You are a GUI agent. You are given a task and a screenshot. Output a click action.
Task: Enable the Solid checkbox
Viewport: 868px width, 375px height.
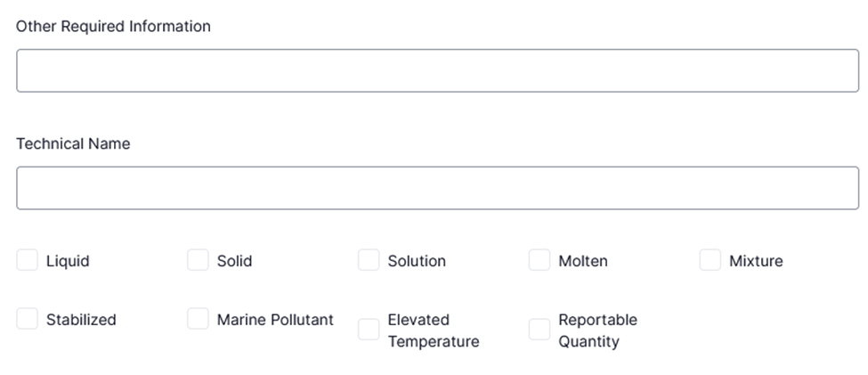pyautogui.click(x=198, y=260)
